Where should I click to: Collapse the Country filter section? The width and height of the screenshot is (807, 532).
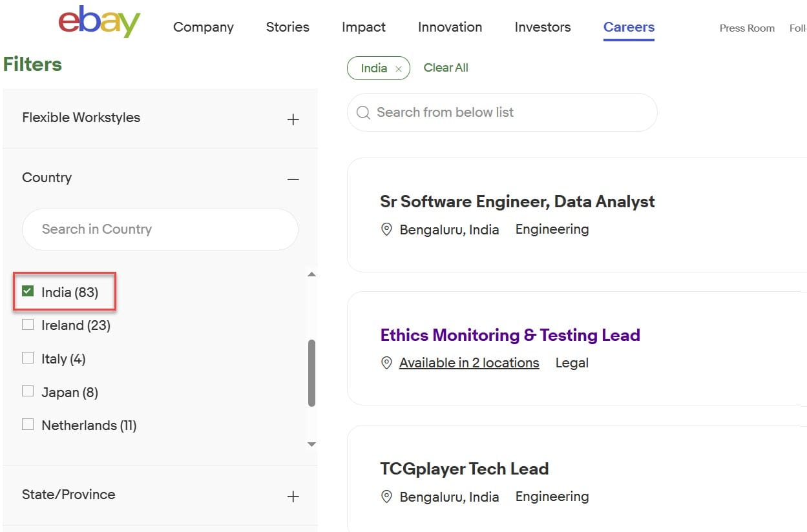293,179
